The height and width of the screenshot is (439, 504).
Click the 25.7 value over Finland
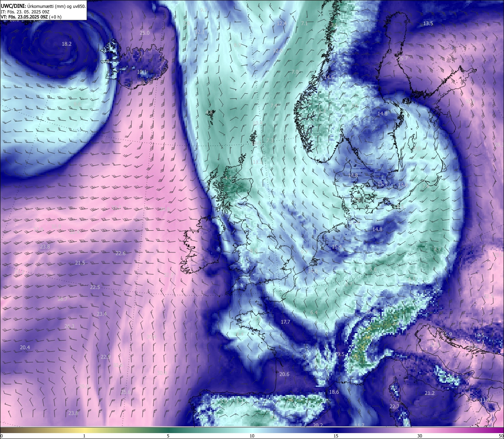tap(403, 59)
